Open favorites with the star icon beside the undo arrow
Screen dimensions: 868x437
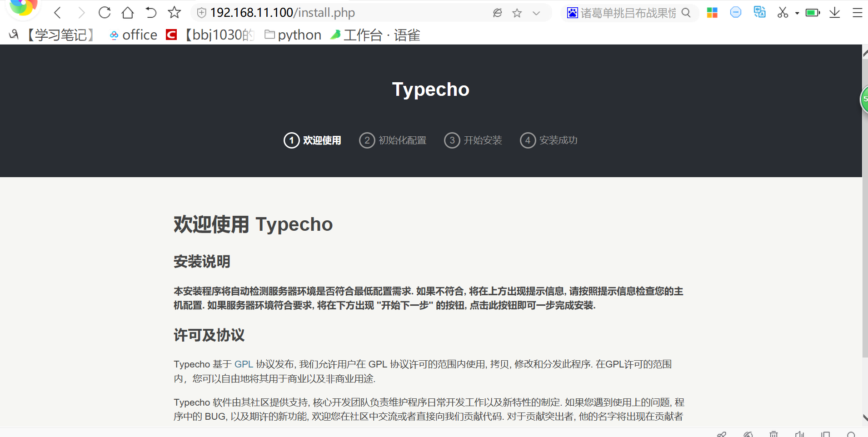click(x=174, y=13)
